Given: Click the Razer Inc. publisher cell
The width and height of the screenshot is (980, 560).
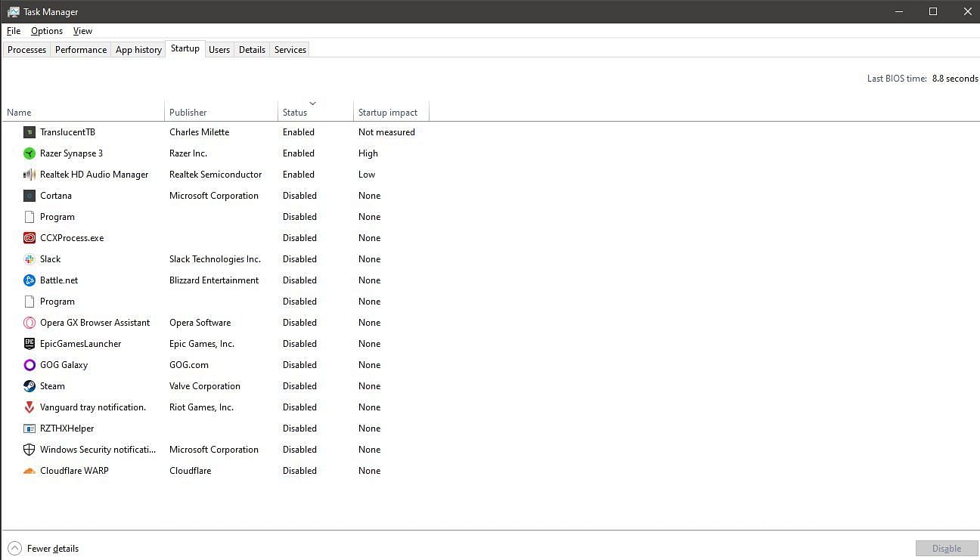Looking at the screenshot, I should (188, 153).
